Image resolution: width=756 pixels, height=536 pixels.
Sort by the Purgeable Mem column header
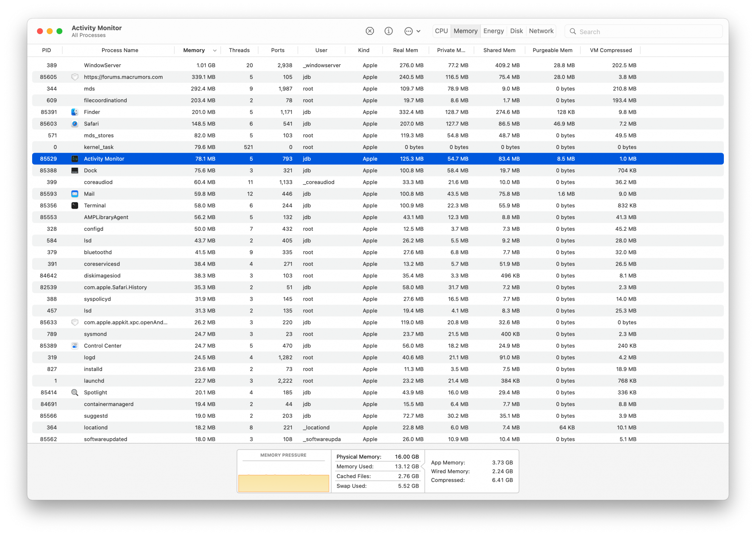(x=552, y=50)
